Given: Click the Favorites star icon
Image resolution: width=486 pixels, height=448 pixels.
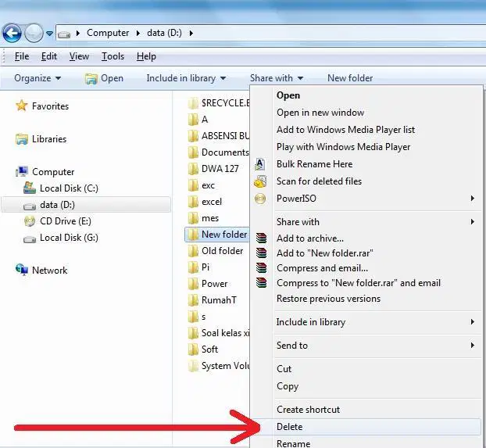Looking at the screenshot, I should [x=21, y=106].
